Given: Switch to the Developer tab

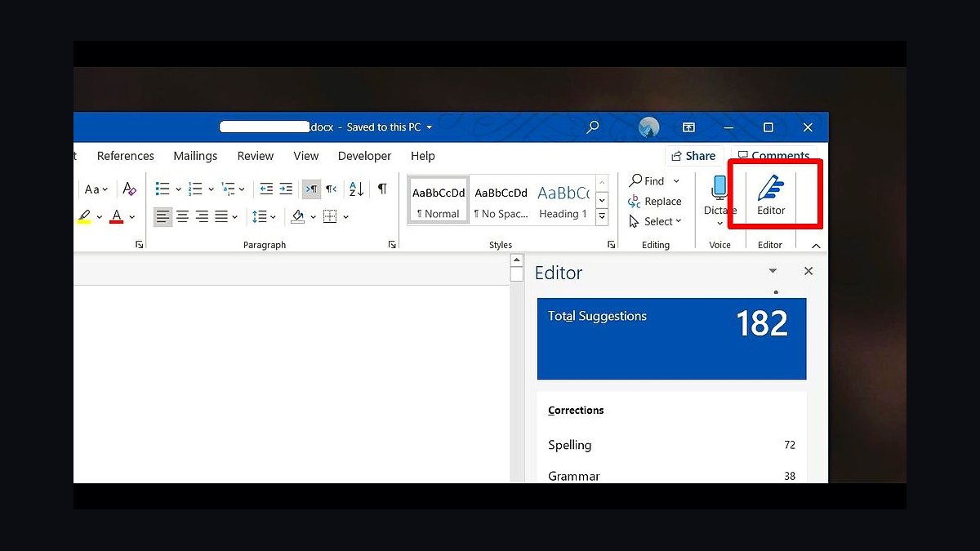Looking at the screenshot, I should tap(364, 156).
